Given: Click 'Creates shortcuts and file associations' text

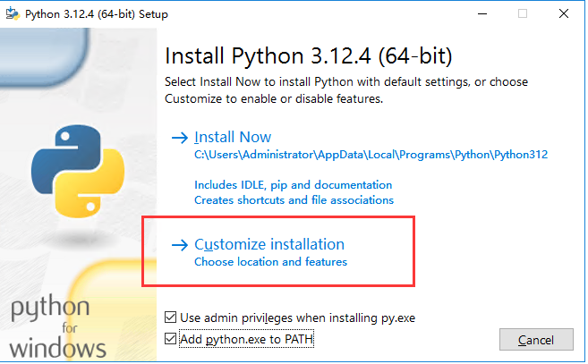Looking at the screenshot, I should click(x=294, y=200).
